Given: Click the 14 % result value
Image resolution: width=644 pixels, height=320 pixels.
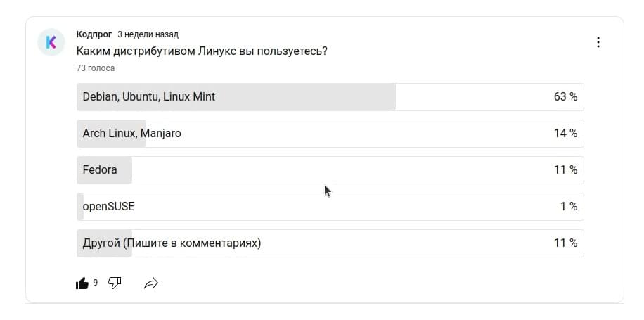Looking at the screenshot, I should tap(565, 134).
